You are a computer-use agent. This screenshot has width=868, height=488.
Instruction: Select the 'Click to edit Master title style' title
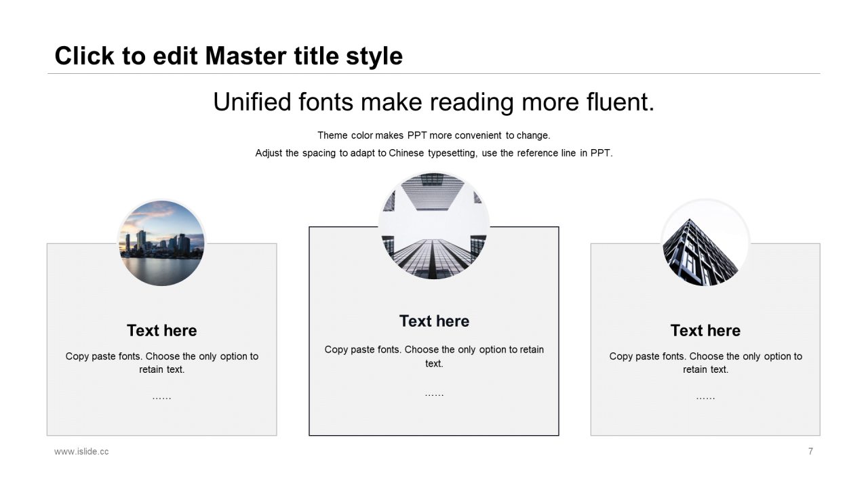pyautogui.click(x=229, y=56)
